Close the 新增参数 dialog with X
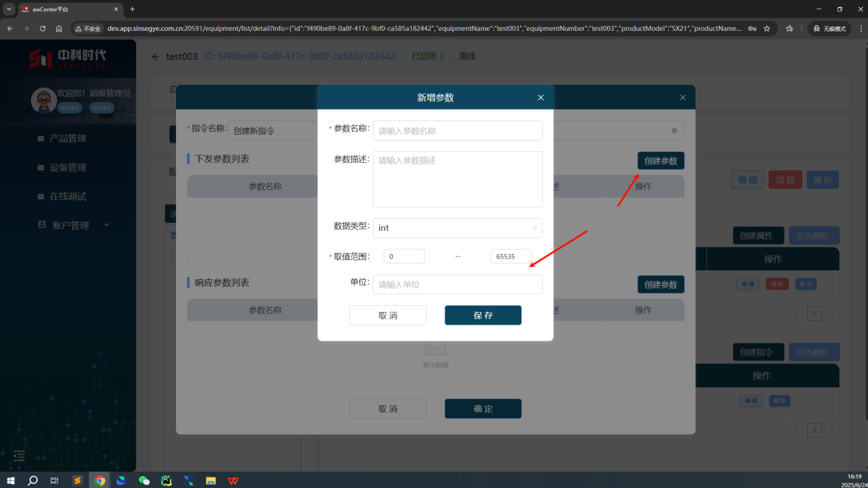 [541, 98]
